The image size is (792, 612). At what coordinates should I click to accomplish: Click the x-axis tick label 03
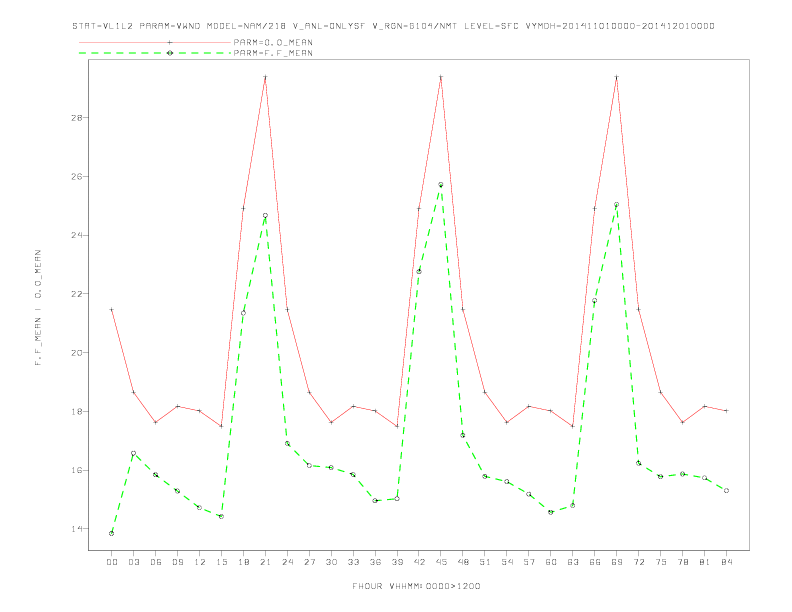click(x=133, y=562)
